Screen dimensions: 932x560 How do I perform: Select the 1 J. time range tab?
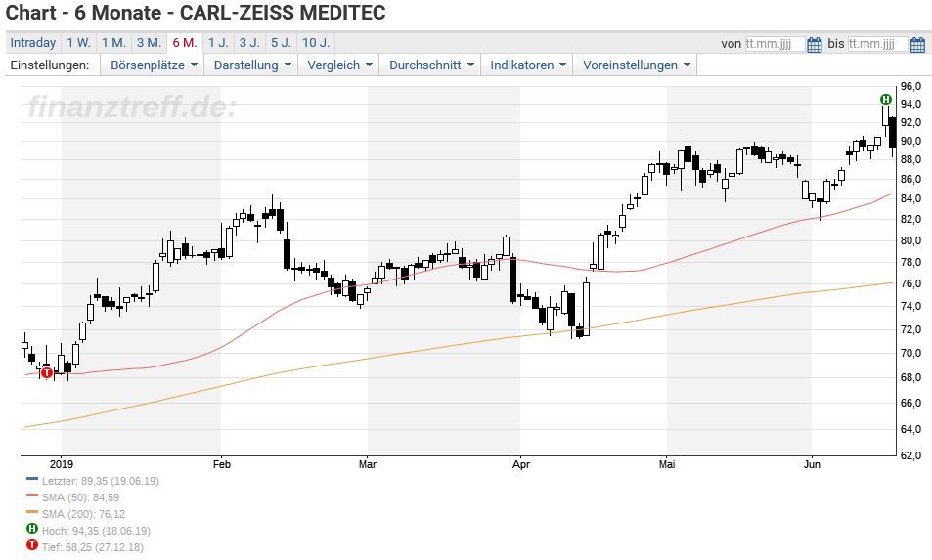coord(218,43)
